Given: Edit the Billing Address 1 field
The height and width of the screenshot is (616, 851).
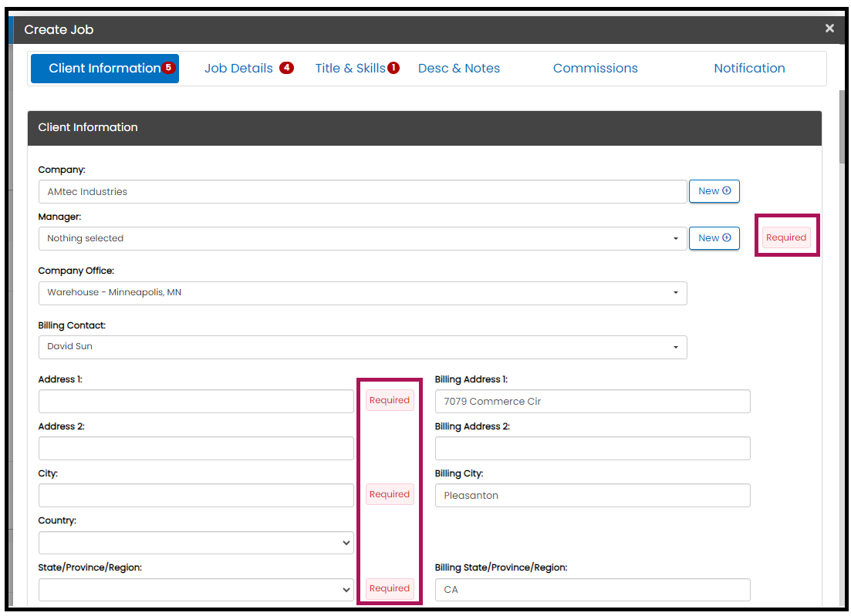Looking at the screenshot, I should coord(592,402).
